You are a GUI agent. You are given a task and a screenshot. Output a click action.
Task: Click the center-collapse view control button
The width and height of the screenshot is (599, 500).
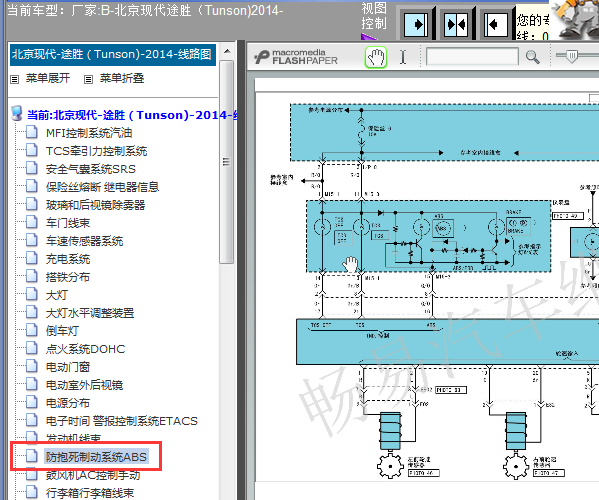(456, 25)
